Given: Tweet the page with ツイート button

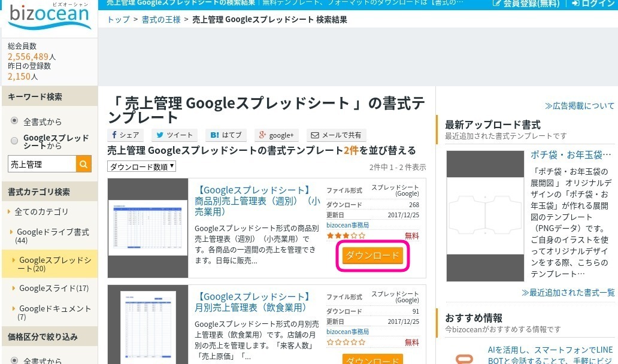Looking at the screenshot, I should tap(174, 135).
